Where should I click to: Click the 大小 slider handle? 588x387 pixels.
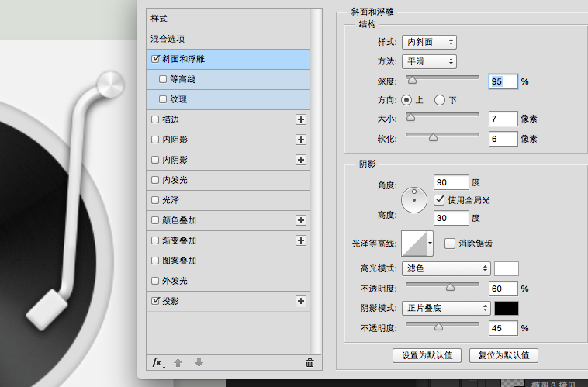click(410, 117)
